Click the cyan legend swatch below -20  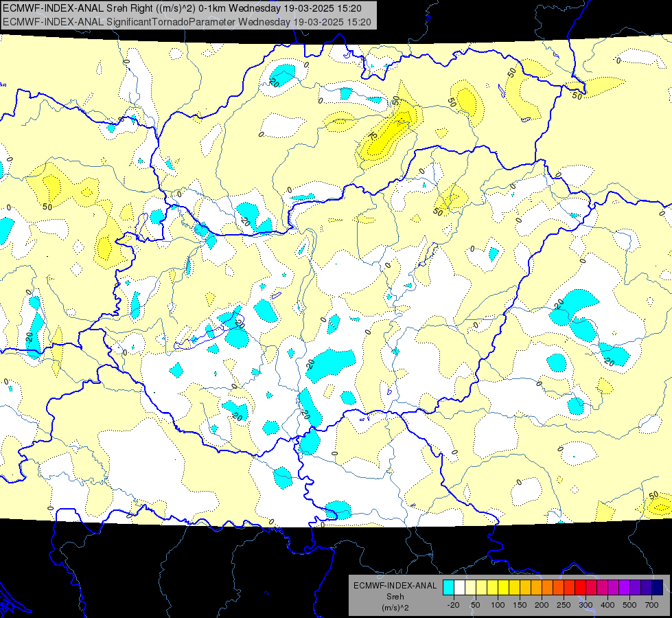448,587
